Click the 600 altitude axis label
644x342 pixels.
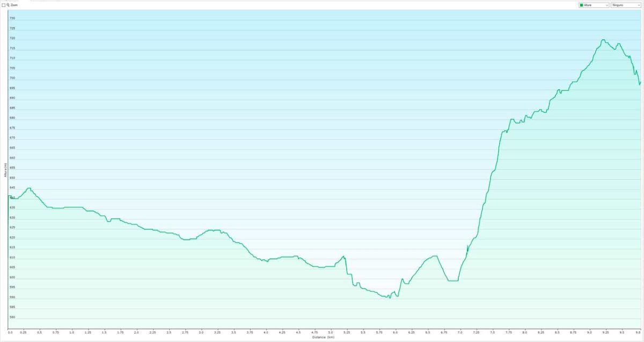pos(12,278)
